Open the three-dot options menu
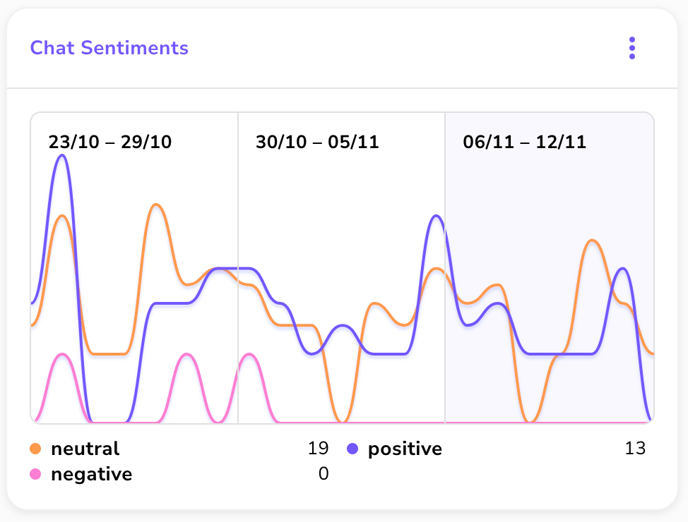Image resolution: width=688 pixels, height=522 pixels. 632,48
